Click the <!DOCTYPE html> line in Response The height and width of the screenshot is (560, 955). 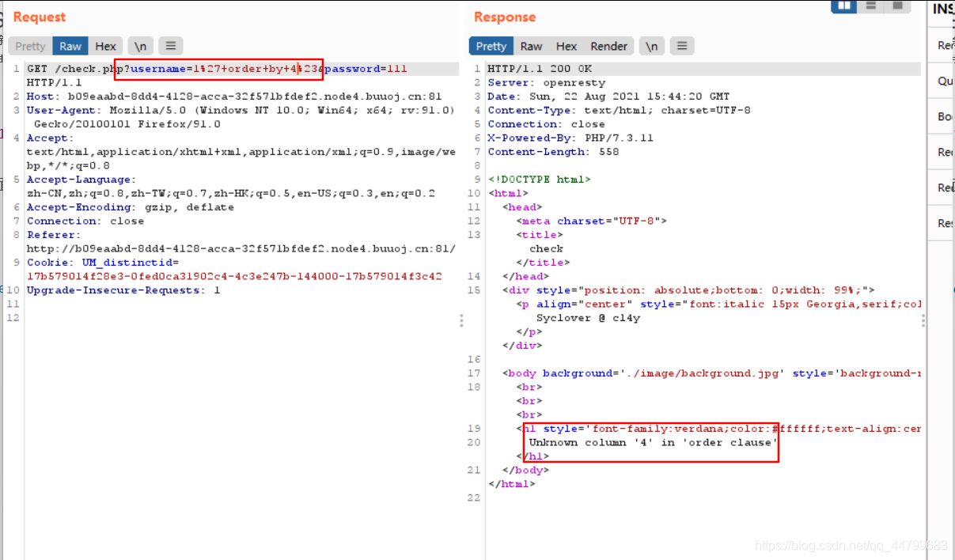click(539, 180)
